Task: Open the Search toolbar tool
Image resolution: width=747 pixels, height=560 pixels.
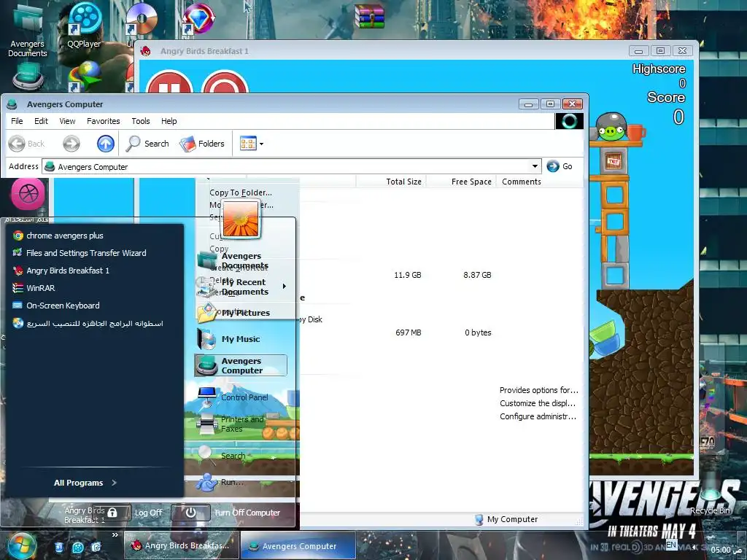Action: 147,144
